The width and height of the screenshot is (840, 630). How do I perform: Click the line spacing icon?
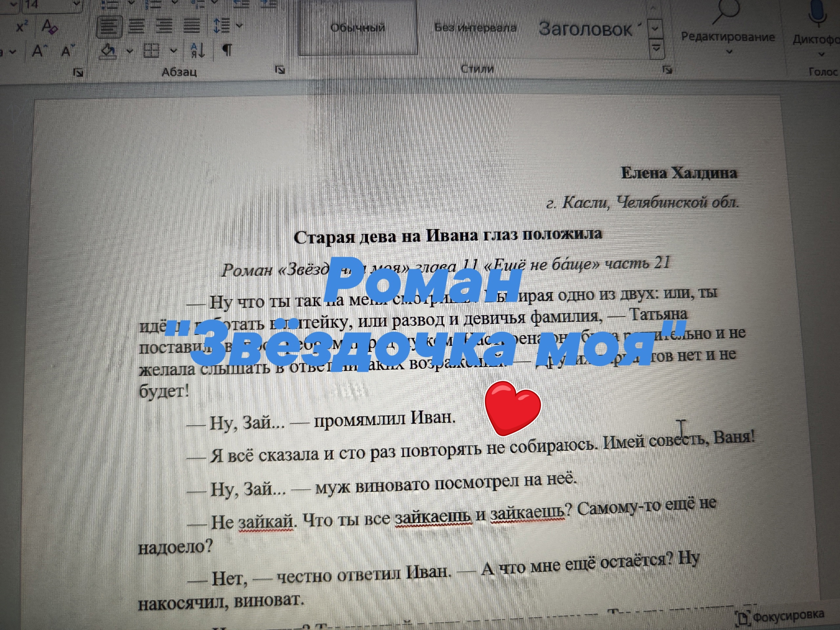[221, 26]
